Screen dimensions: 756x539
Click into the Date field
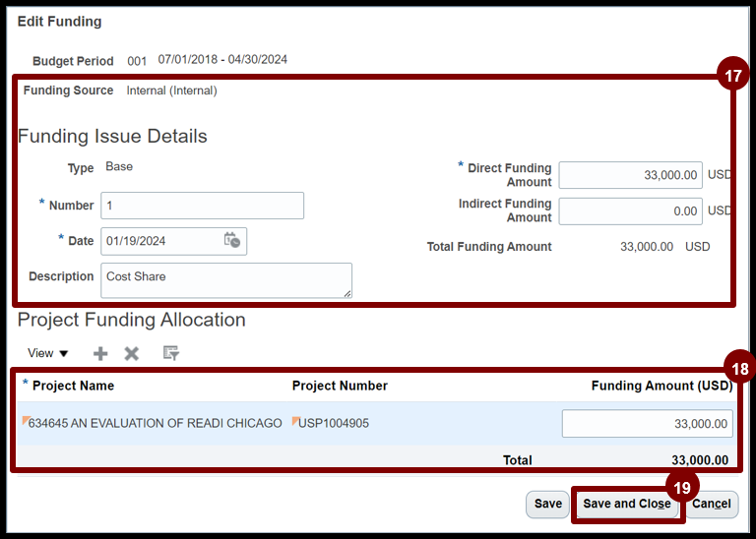point(159,241)
